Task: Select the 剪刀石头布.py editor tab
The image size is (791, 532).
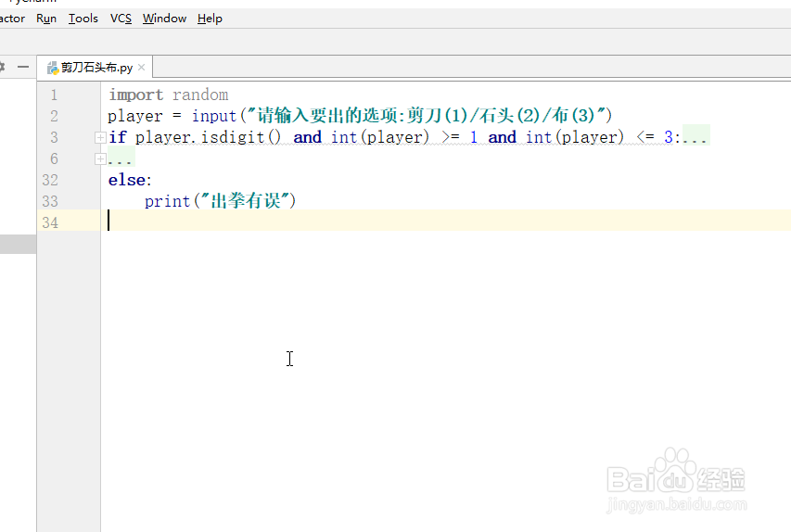Action: [x=95, y=68]
